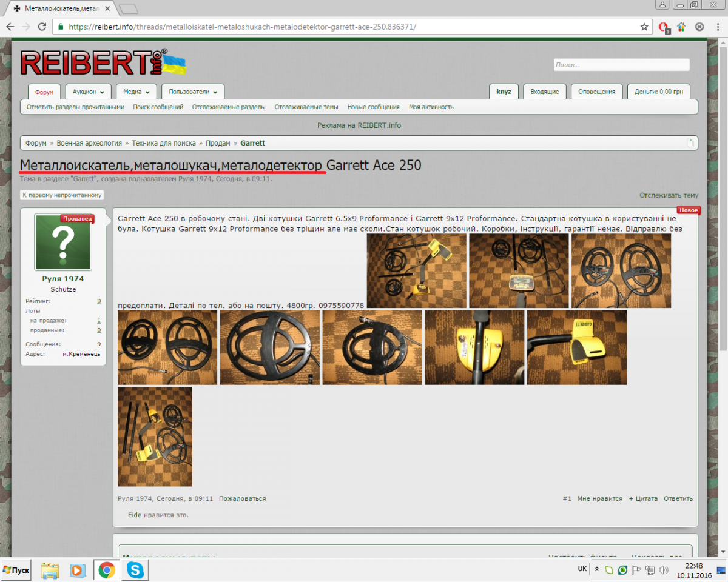Open the colorful house extension icon
The height and width of the screenshot is (582, 728).
[681, 27]
